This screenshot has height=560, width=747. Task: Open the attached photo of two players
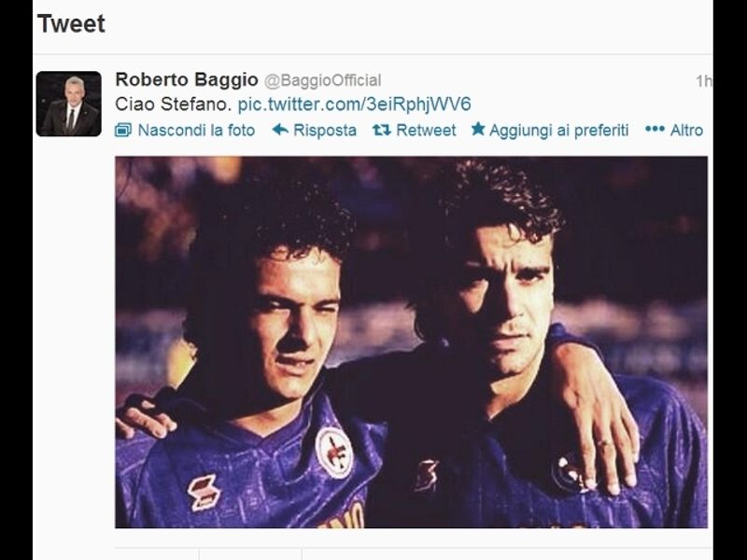[411, 342]
